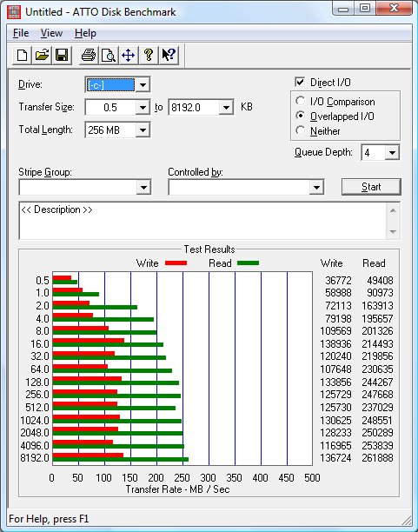The height and width of the screenshot is (532, 418).
Task: Open the File menu
Action: (21, 33)
